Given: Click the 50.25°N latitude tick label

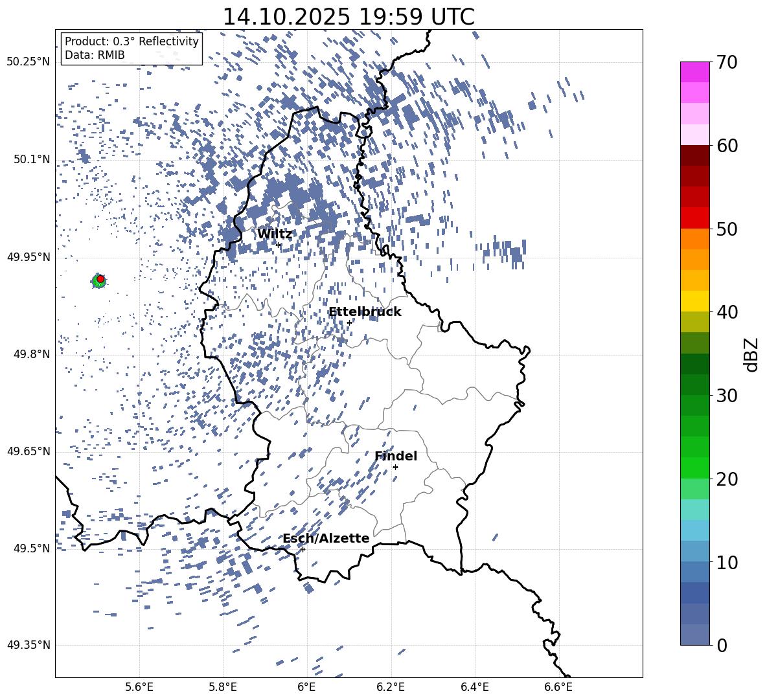Looking at the screenshot, I should 29,62.
